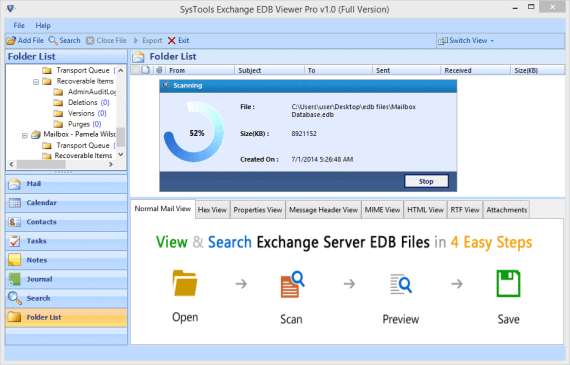Select the Folder List icon in navigation pane
570x365 pixels.
coord(15,317)
